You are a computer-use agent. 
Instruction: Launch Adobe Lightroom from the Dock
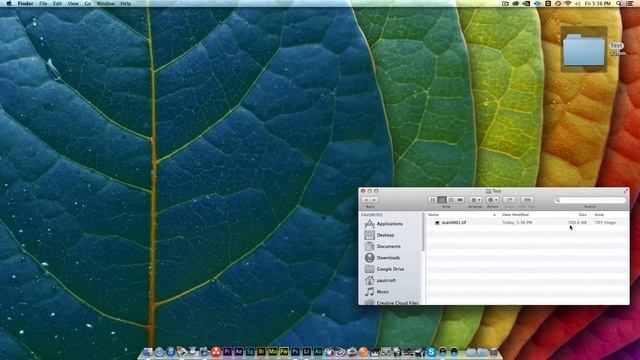tap(307, 352)
